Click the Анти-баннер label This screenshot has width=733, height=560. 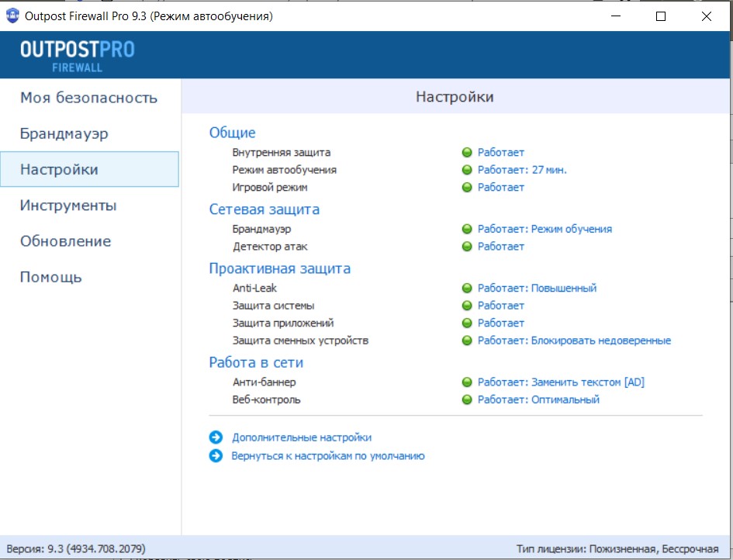(x=265, y=382)
